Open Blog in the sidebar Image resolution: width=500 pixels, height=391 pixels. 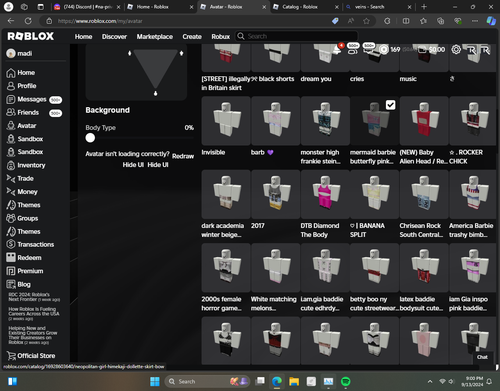coord(18,284)
